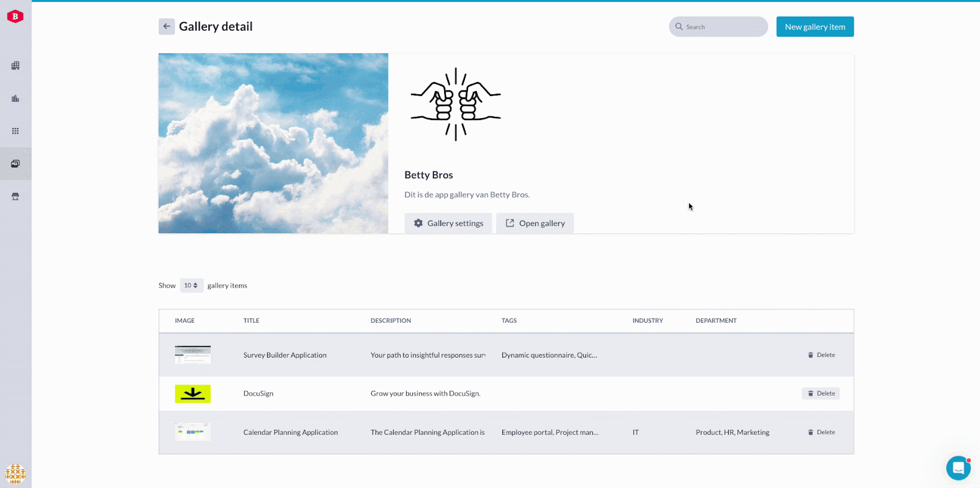Viewport: 980px width, 488px height.
Task: Open the apps grid icon in sidebar
Action: (x=15, y=131)
